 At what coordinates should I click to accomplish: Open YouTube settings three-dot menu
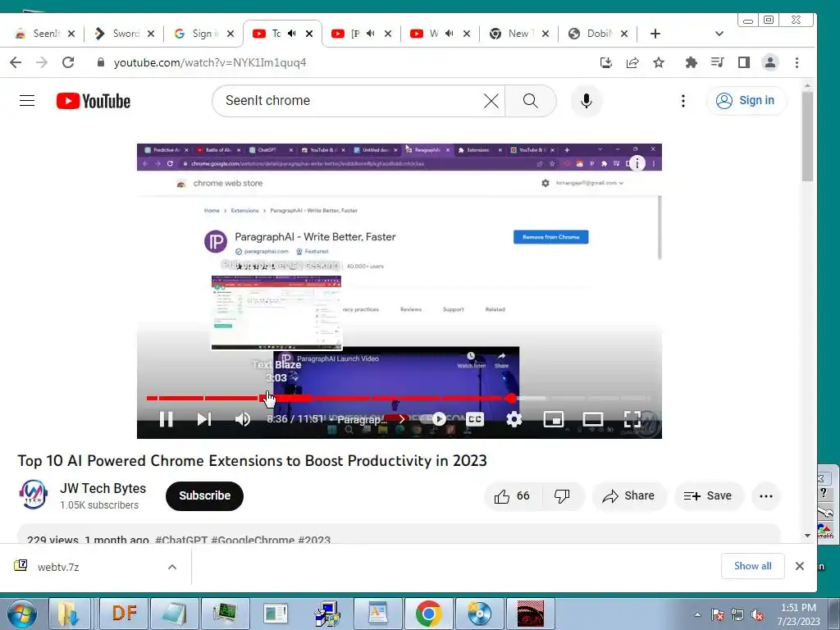tap(683, 101)
